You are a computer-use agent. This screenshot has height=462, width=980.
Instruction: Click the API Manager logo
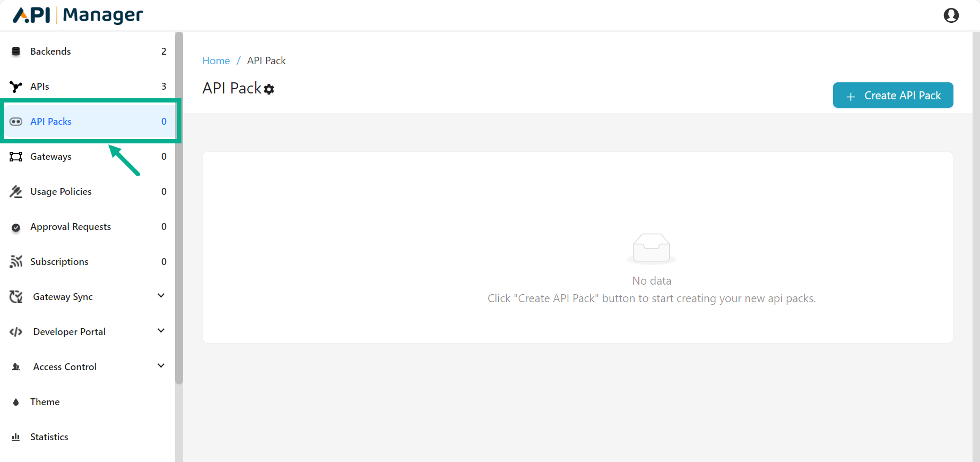pyautogui.click(x=78, y=15)
